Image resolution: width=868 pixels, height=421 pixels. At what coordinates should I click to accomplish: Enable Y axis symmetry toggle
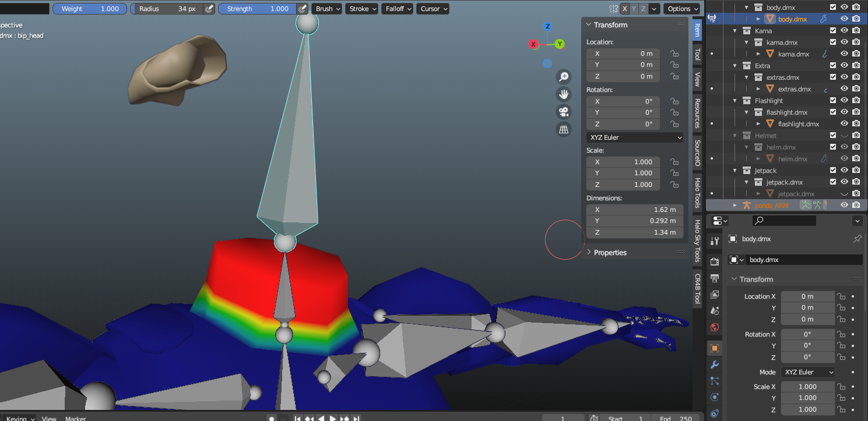(x=634, y=9)
